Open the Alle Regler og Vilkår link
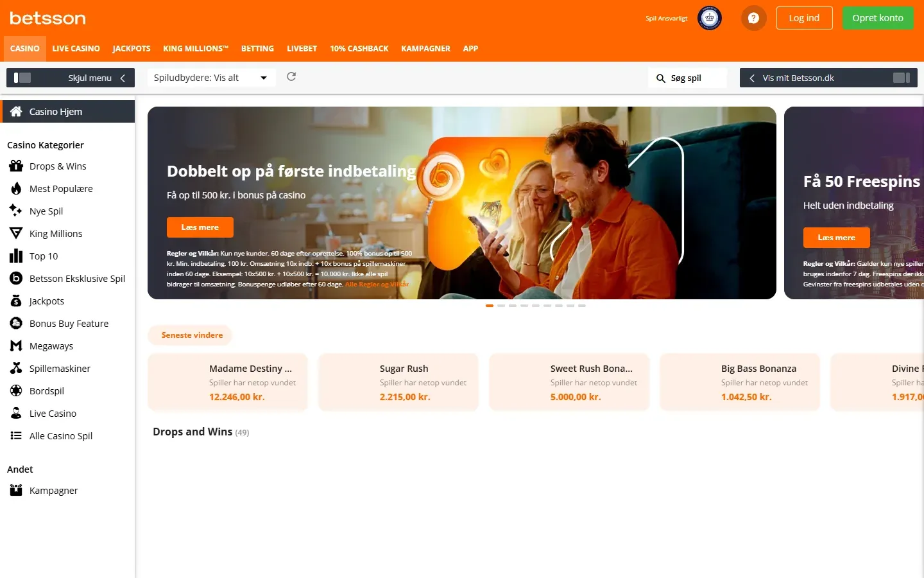Screen dimensions: 924x578 [x=377, y=284]
